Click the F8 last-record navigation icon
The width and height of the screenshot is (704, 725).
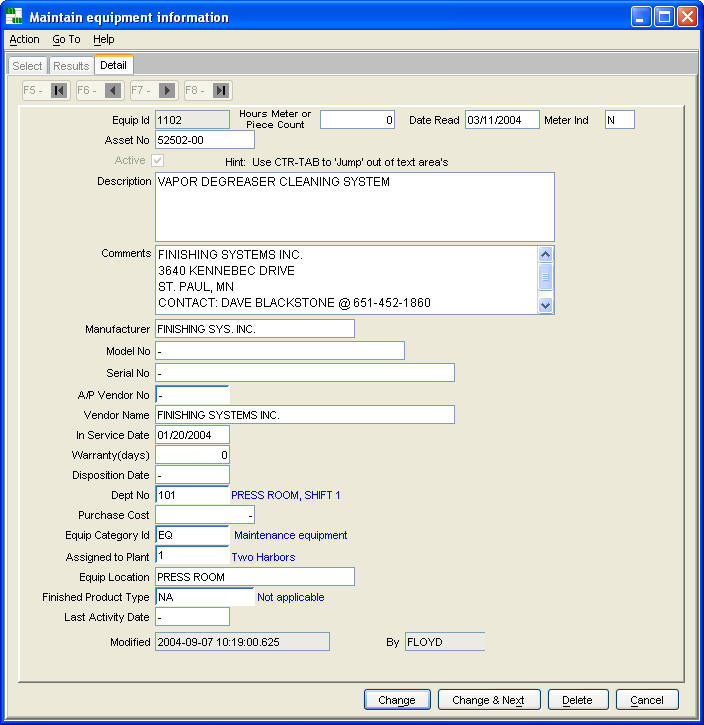pos(221,90)
